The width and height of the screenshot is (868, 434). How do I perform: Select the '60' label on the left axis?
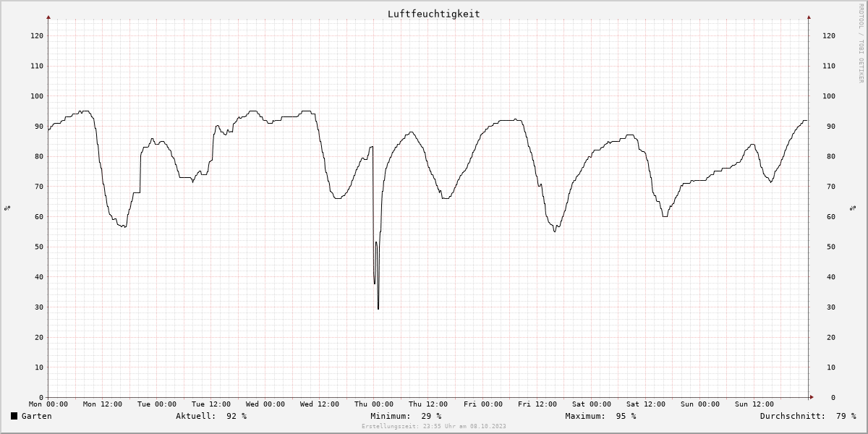[40, 217]
